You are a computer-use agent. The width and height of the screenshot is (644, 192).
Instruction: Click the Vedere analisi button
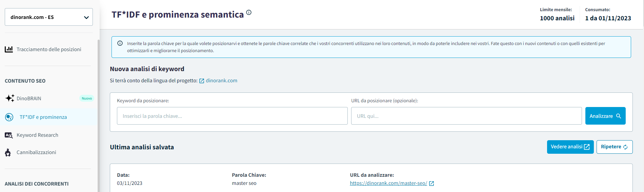coord(570,147)
